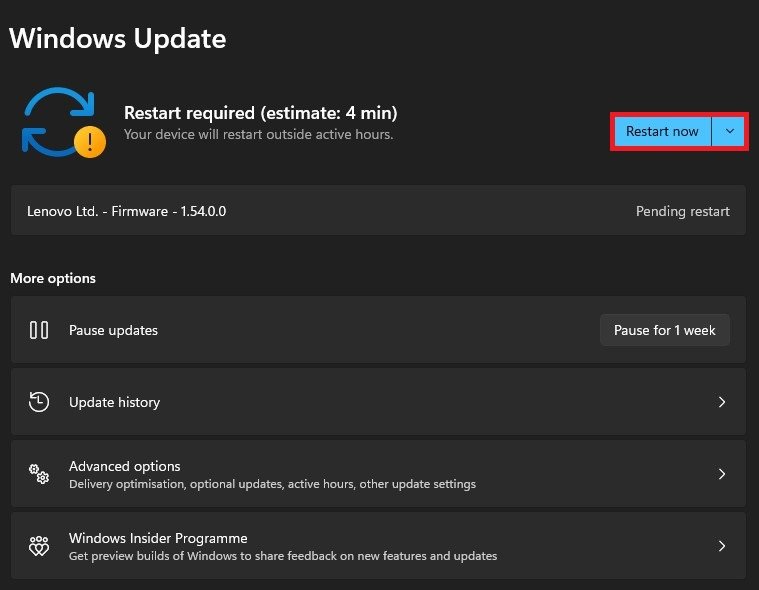Click the Pause updates pause icon

coord(39,330)
